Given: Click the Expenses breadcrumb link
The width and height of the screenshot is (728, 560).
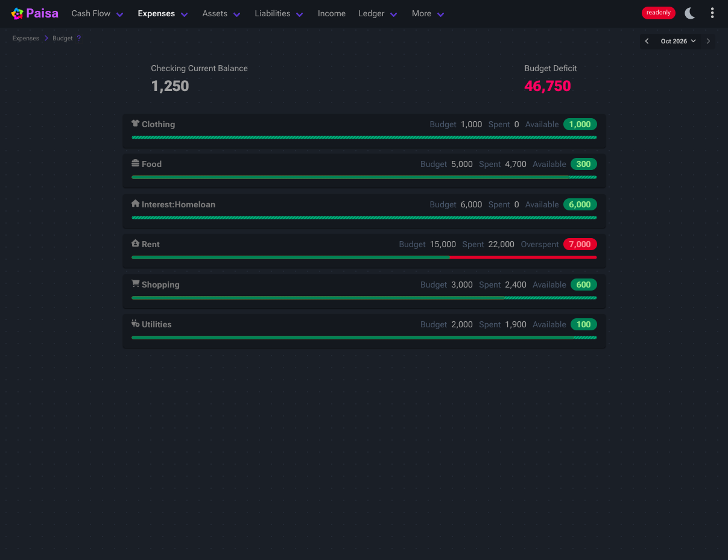Looking at the screenshot, I should tap(26, 39).
